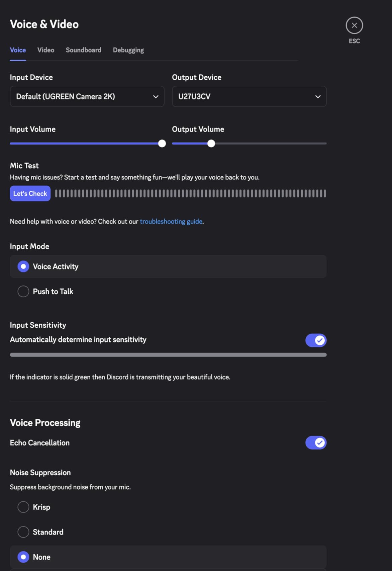Select the Voice tab

pyautogui.click(x=18, y=50)
